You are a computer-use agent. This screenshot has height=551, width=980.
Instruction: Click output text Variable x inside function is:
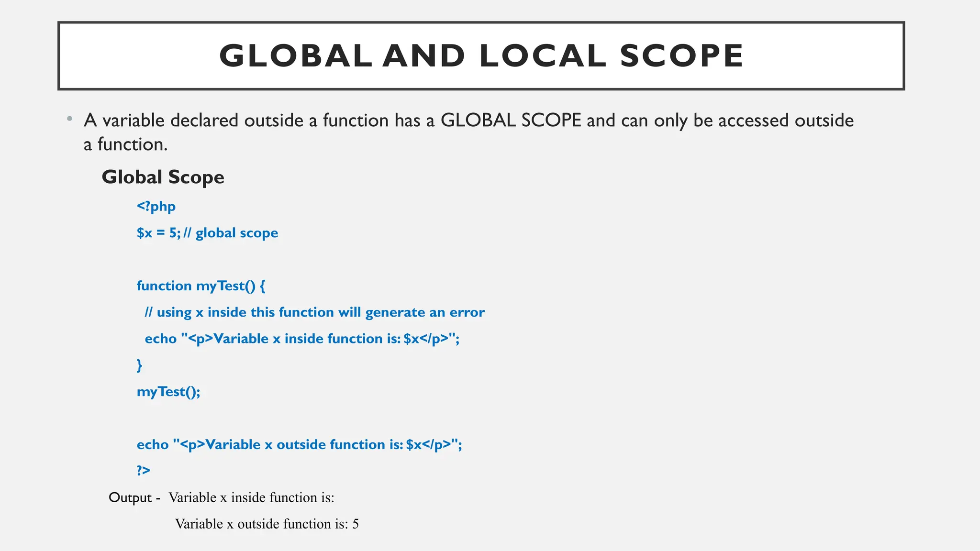click(251, 498)
